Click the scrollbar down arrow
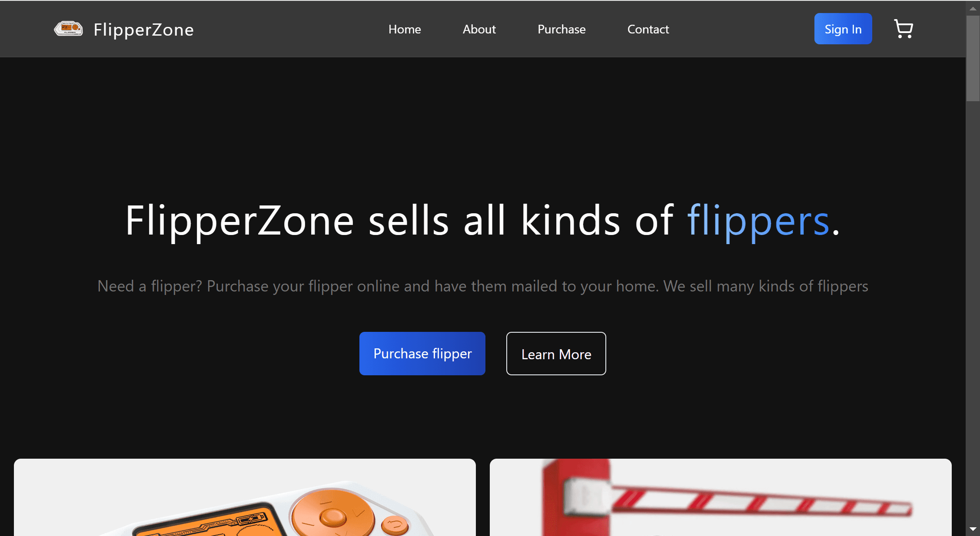This screenshot has width=980, height=536. pos(973,529)
